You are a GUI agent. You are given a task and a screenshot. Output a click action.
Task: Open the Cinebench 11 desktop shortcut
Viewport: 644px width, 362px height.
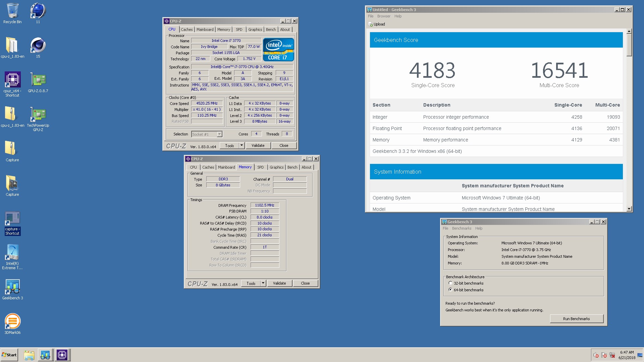[x=38, y=13]
